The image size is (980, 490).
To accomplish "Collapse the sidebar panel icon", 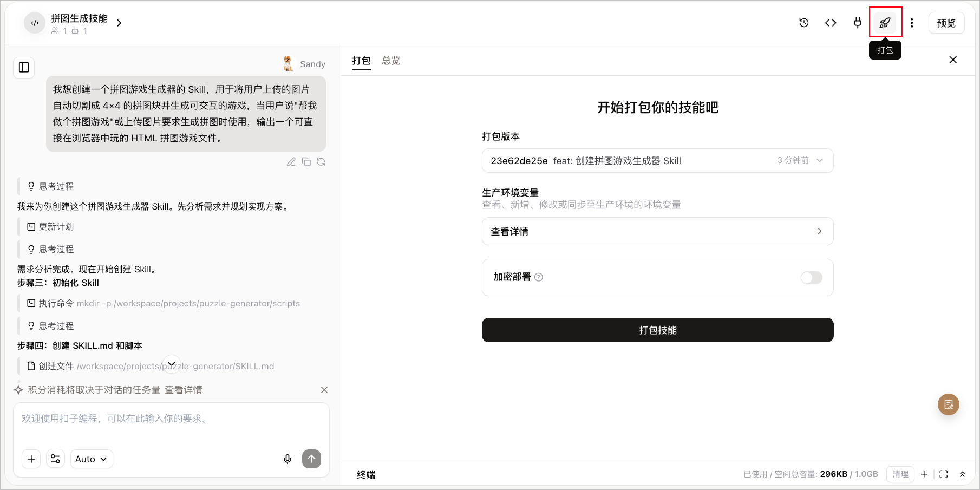I will pos(24,68).
